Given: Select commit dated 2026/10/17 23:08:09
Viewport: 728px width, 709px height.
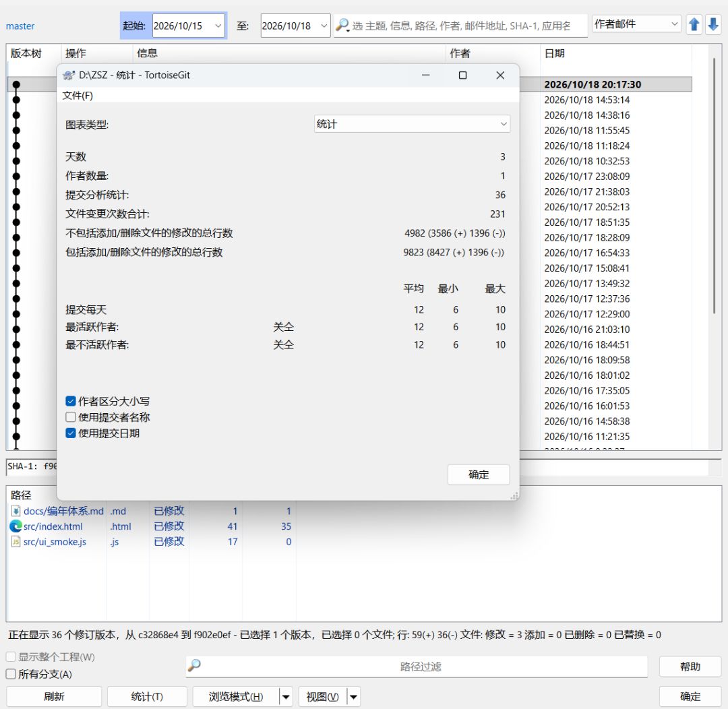Looking at the screenshot, I should [x=587, y=177].
